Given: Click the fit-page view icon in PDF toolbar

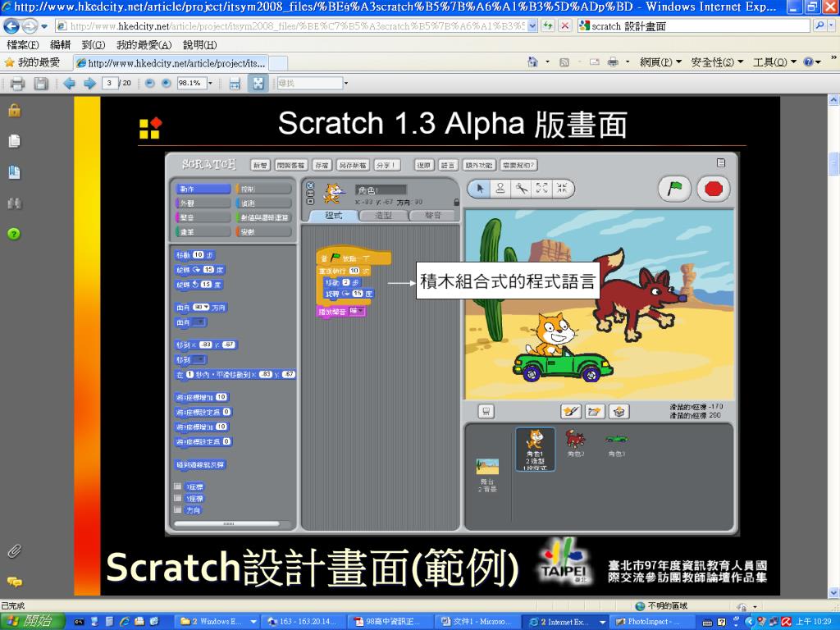Looking at the screenshot, I should 258,83.
